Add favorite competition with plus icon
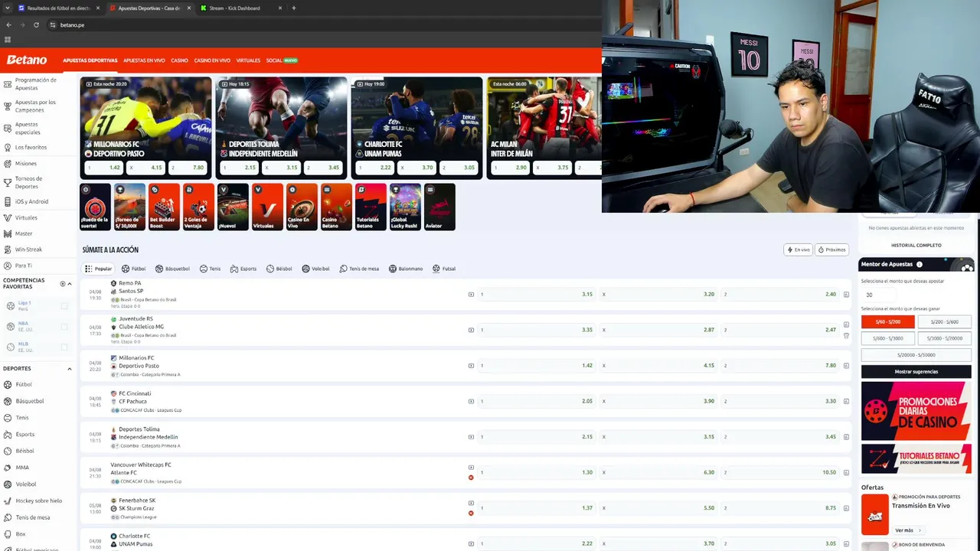The image size is (980, 551). pyautogui.click(x=63, y=284)
